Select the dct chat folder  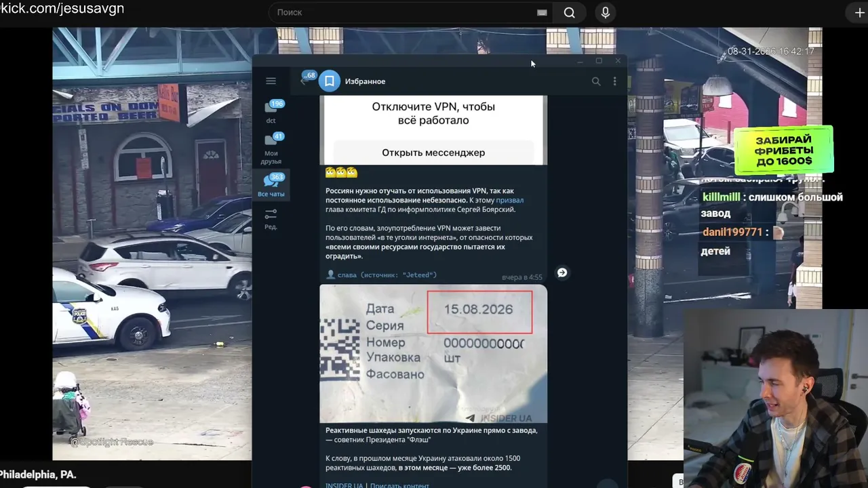click(271, 113)
